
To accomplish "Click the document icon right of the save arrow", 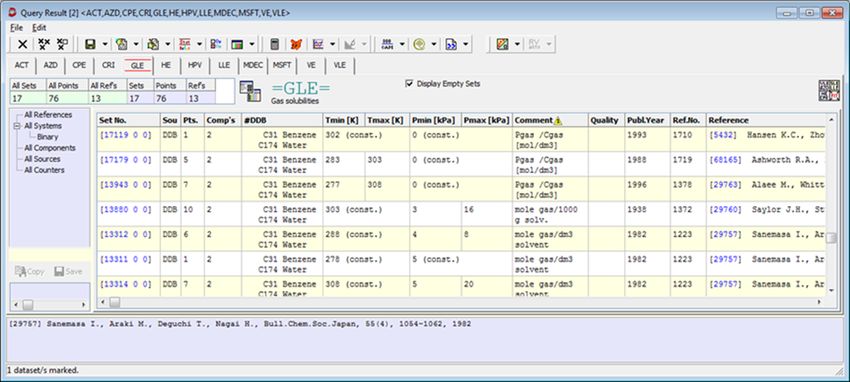I will pos(121,44).
